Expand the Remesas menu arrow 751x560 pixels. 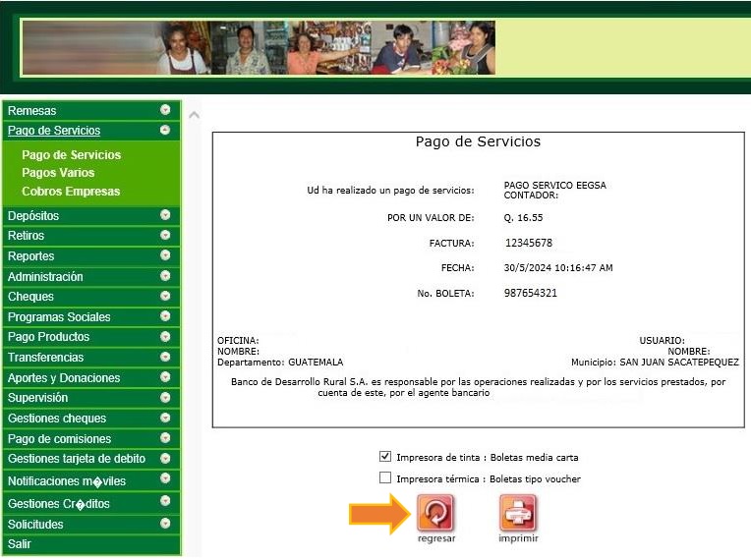click(165, 110)
